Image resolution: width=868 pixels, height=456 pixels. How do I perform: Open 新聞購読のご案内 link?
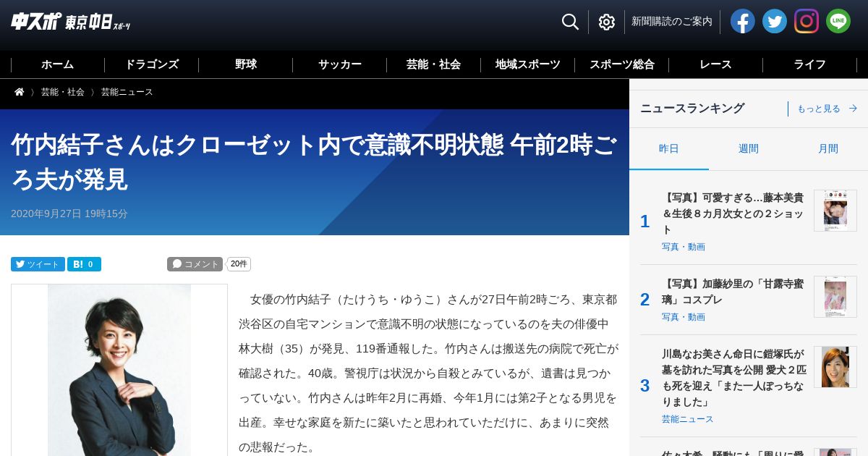click(x=672, y=22)
